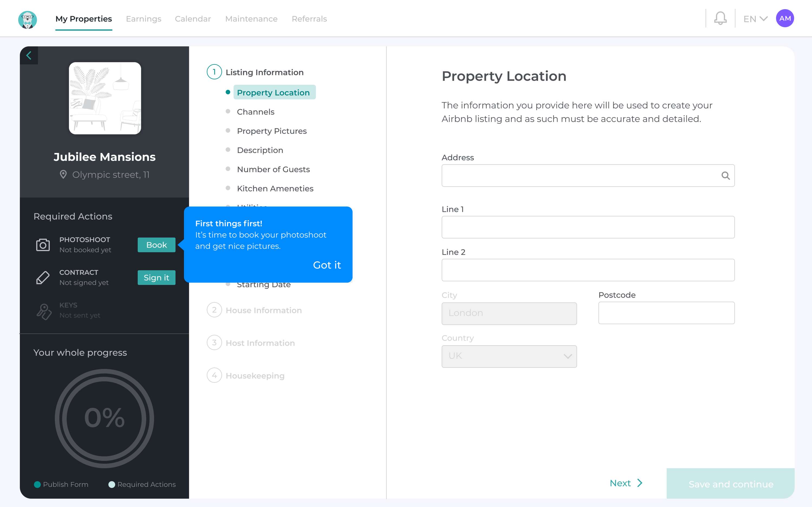Click 'Your whole progress' heading

click(x=80, y=352)
